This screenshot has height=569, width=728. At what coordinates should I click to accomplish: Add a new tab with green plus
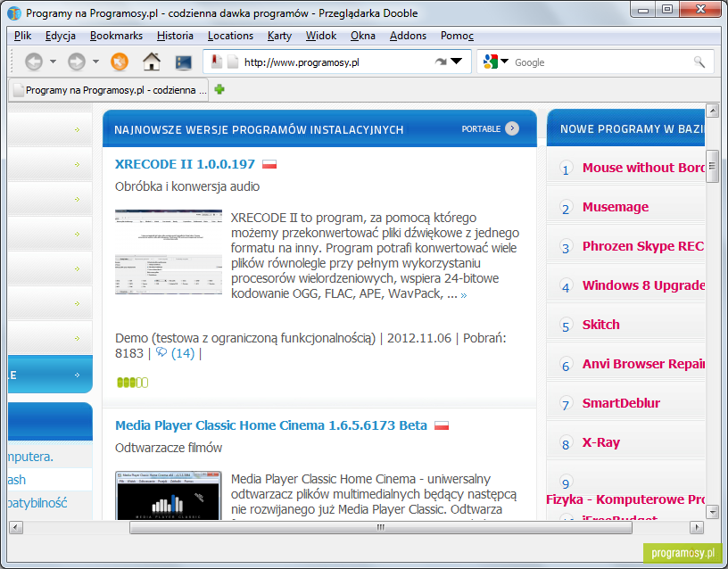tap(219, 89)
